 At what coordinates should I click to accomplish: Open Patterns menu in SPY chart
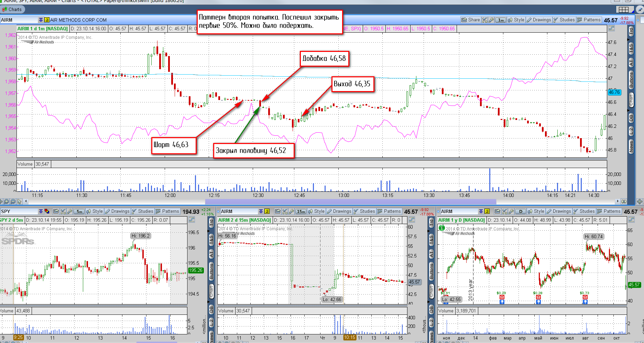pos(167,211)
